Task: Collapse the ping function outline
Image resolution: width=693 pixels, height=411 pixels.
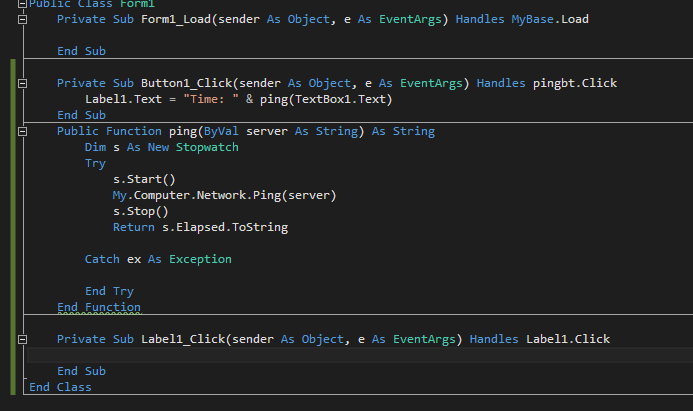Action: point(23,131)
